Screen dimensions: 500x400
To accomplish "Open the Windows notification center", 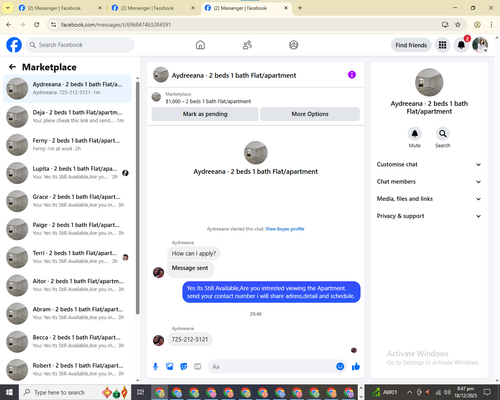I will 487,392.
